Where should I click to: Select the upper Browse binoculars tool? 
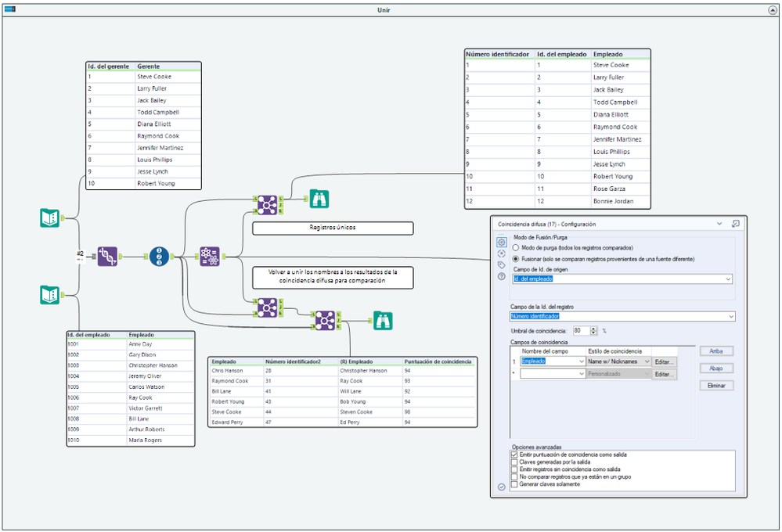coord(319,200)
